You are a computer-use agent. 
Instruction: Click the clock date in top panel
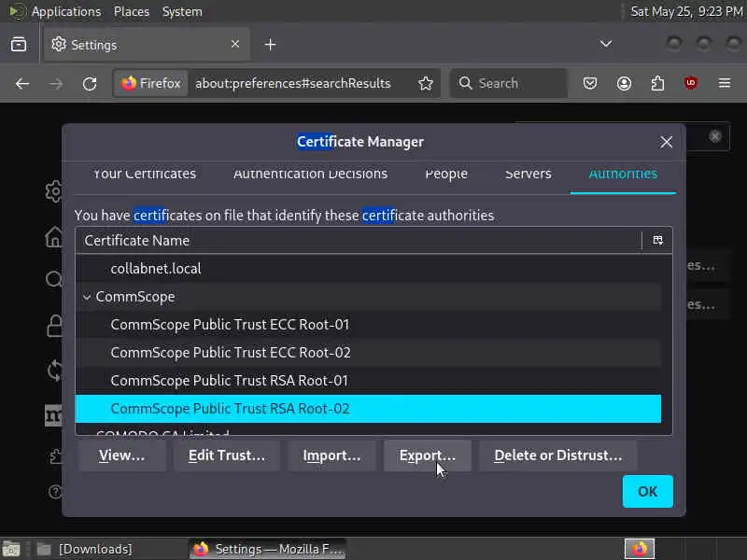point(686,11)
